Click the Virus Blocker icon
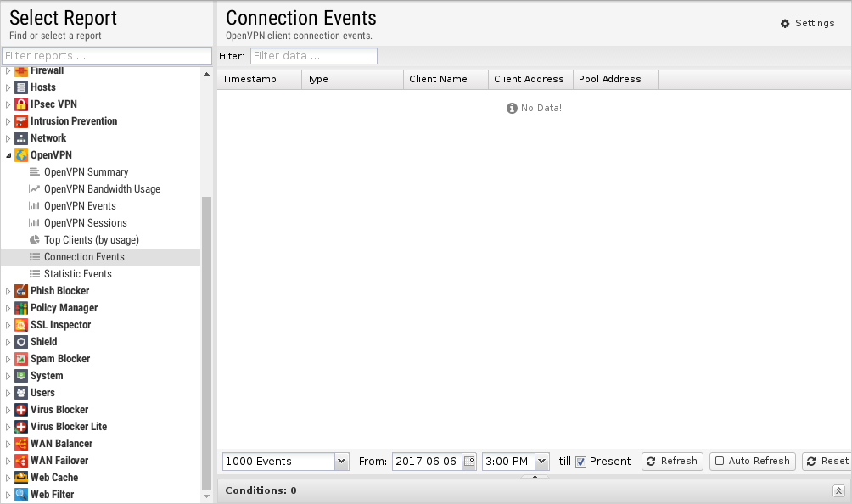Screen dimensions: 852x504 tap(20, 410)
